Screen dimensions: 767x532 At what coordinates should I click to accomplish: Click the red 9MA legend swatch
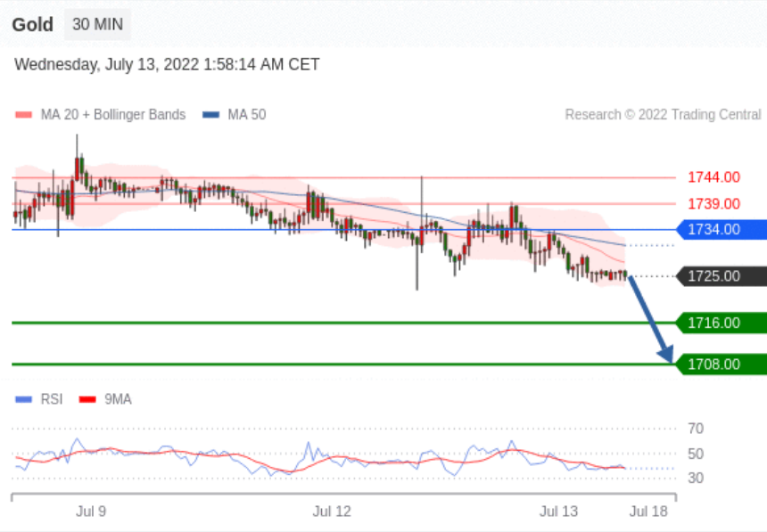click(87, 399)
